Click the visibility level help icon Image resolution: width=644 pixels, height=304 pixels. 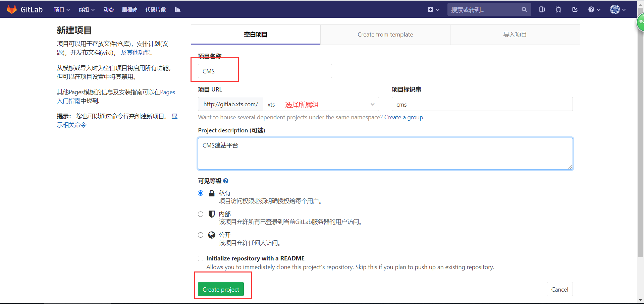226,181
